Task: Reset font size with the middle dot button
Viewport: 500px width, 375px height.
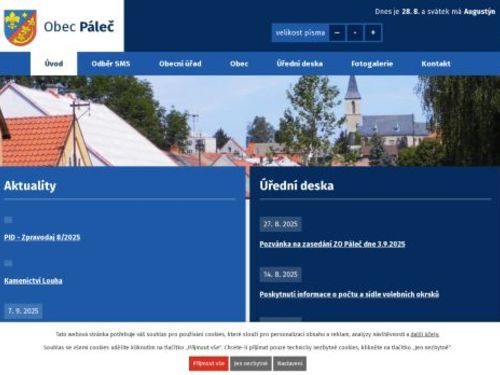Action: 355,33
